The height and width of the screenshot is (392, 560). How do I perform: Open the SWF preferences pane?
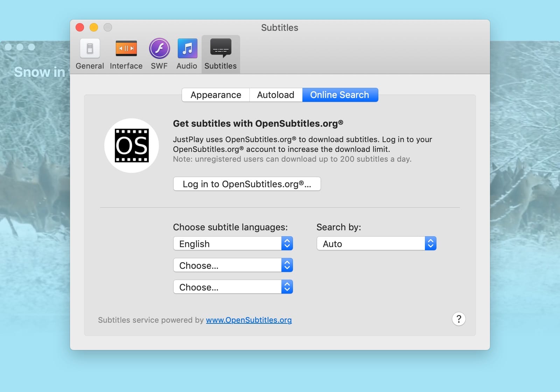click(159, 54)
